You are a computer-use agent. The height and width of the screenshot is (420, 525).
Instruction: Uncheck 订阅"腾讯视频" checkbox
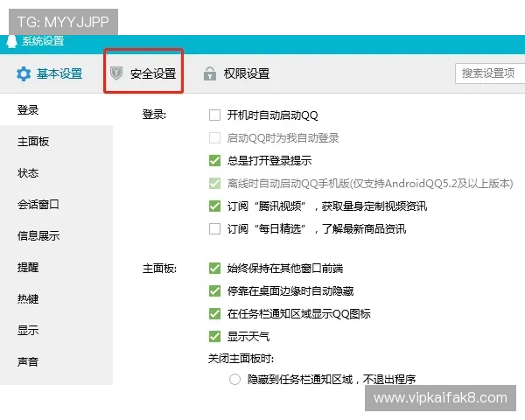coord(214,206)
